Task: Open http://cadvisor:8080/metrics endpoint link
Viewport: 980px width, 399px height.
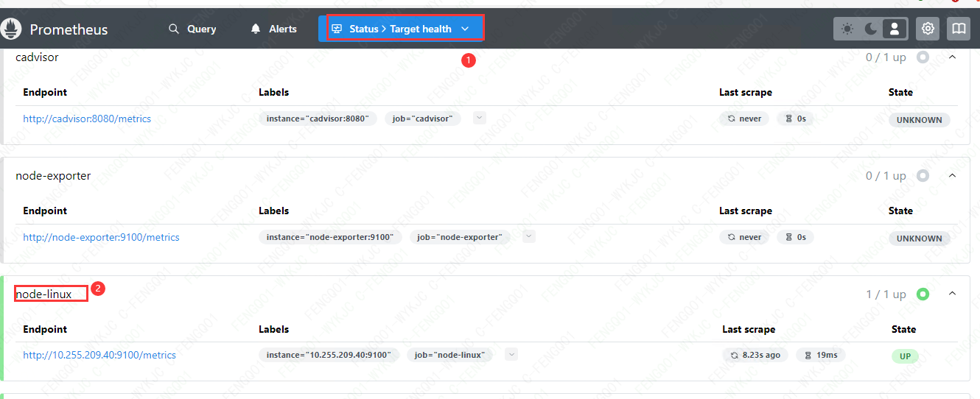Action: [87, 119]
